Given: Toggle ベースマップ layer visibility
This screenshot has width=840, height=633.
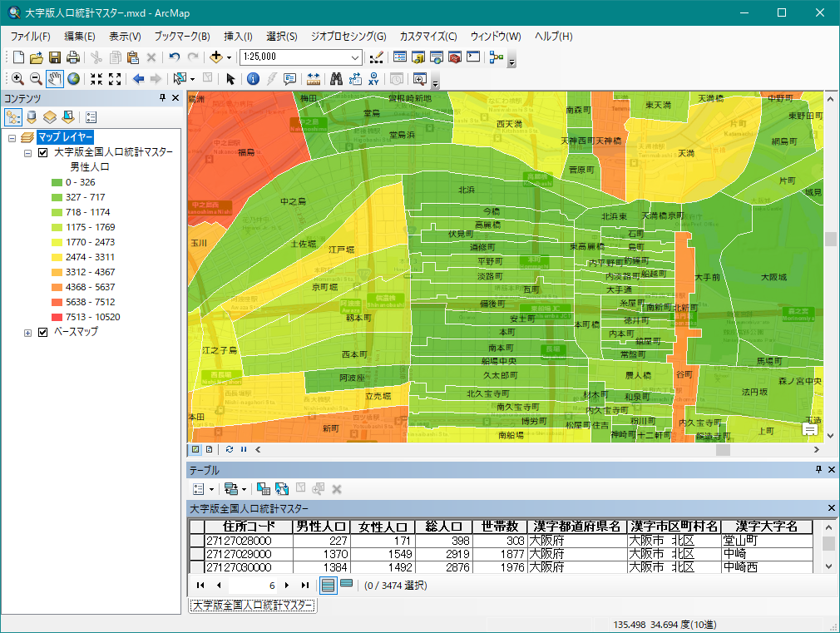Looking at the screenshot, I should pyautogui.click(x=43, y=333).
